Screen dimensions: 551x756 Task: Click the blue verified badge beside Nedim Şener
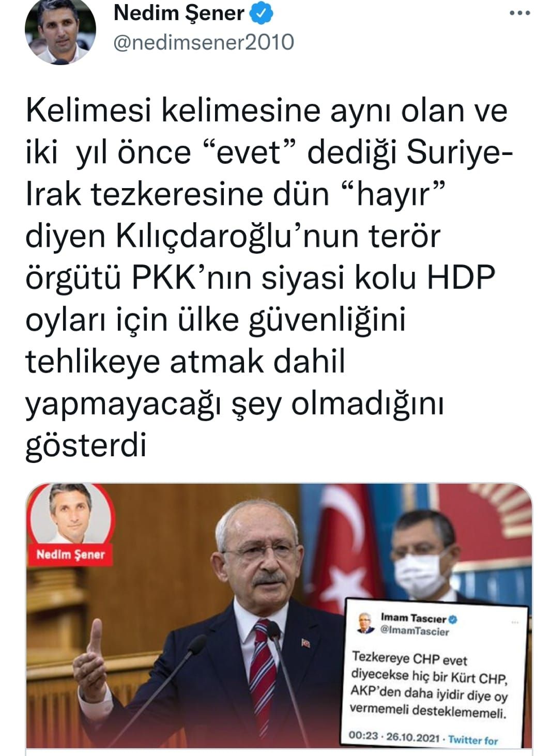[x=262, y=14]
